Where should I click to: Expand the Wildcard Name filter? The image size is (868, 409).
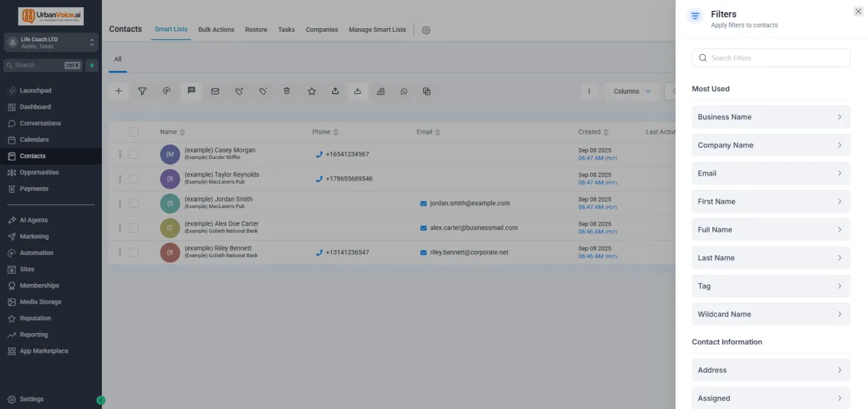tap(771, 314)
